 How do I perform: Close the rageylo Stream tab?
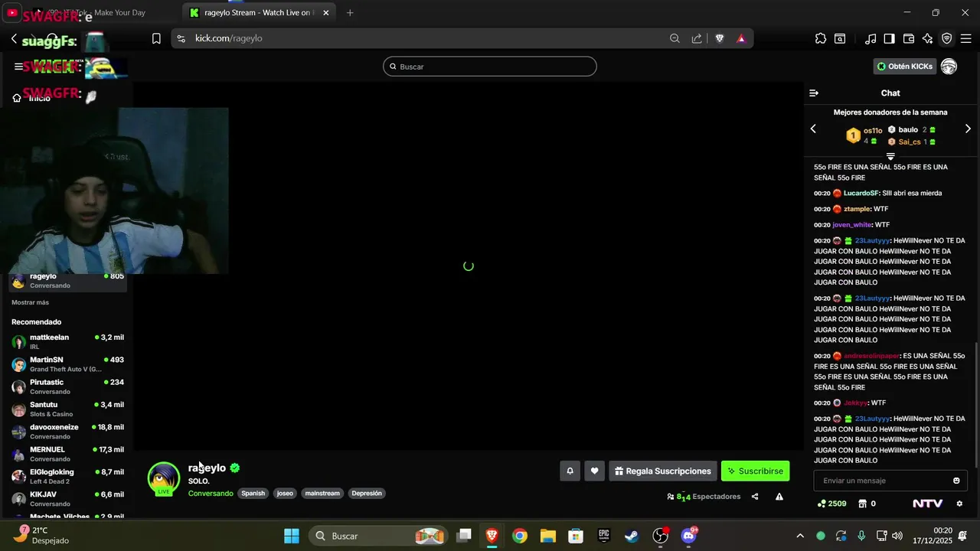[x=326, y=13]
